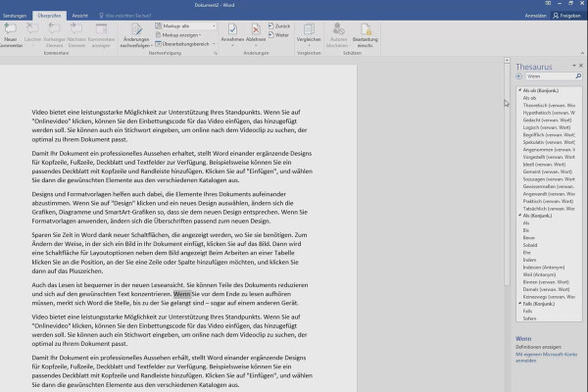
Task: Collapse the 'Falls (Konjunk.)' group
Action: pyautogui.click(x=520, y=304)
